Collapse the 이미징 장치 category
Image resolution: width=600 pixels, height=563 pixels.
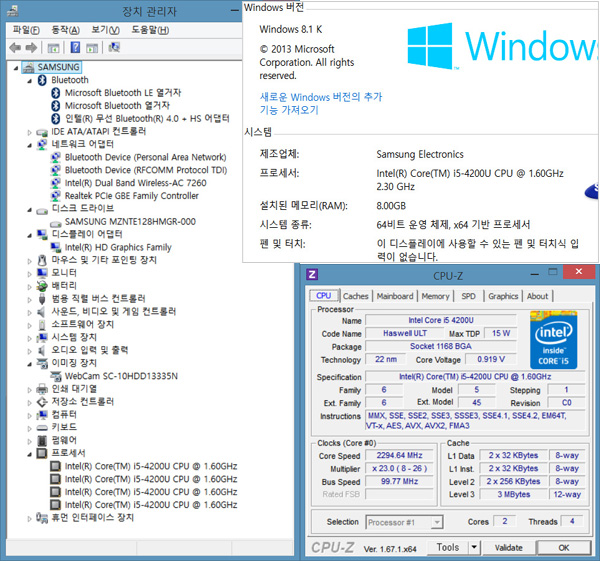(x=29, y=364)
